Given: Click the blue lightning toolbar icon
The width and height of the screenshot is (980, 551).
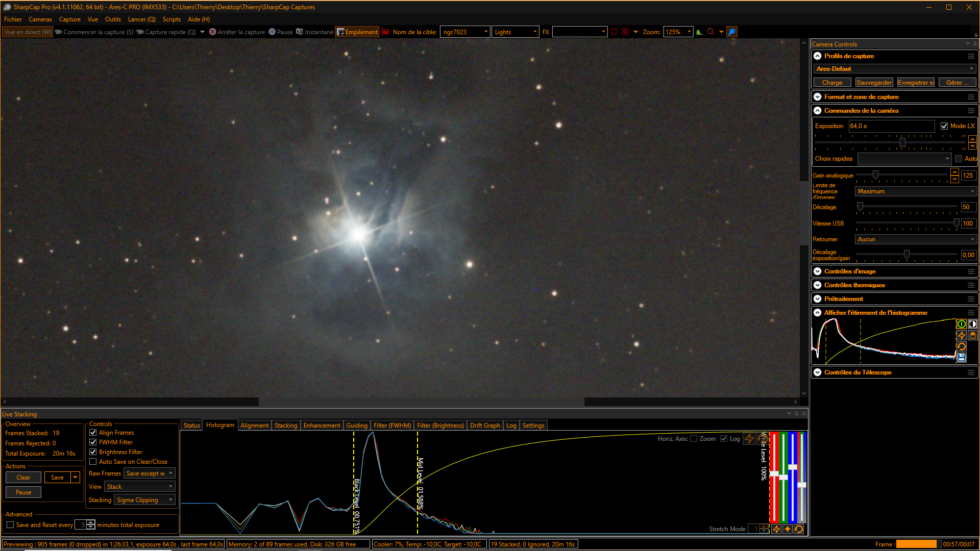Looking at the screenshot, I should 732,32.
